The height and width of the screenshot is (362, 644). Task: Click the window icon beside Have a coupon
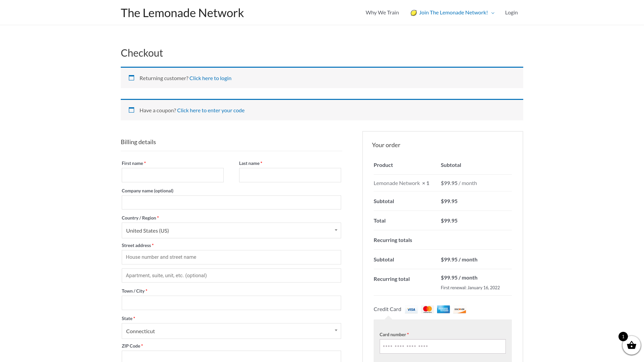[x=131, y=110]
